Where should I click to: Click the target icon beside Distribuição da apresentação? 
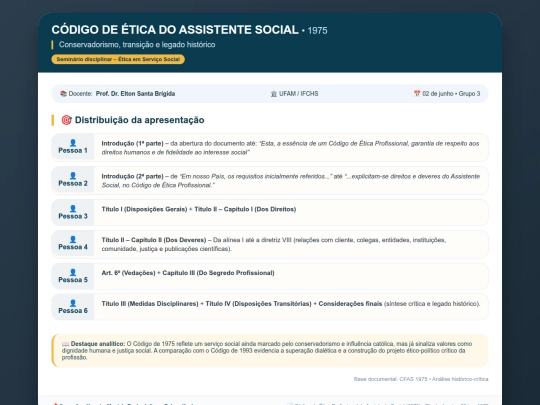66,120
